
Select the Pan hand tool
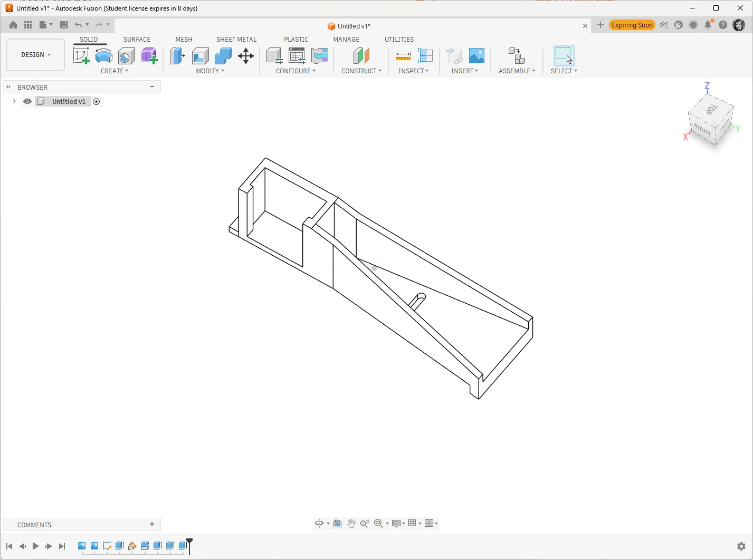pos(351,523)
